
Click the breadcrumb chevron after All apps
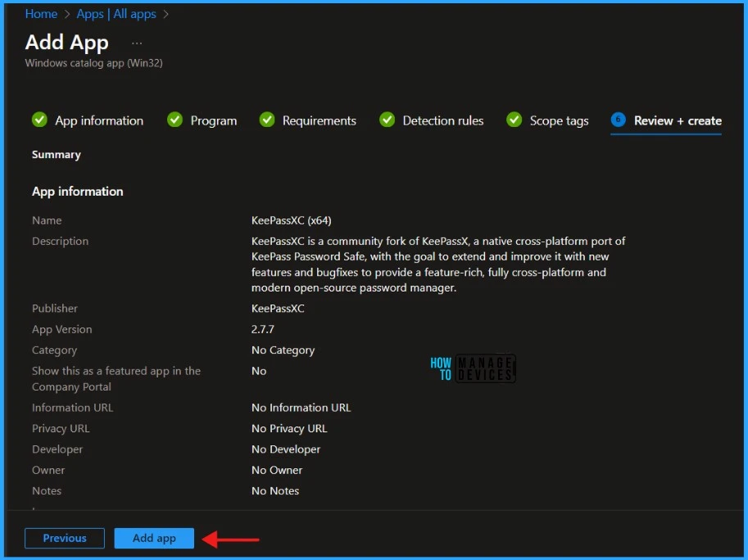165,14
